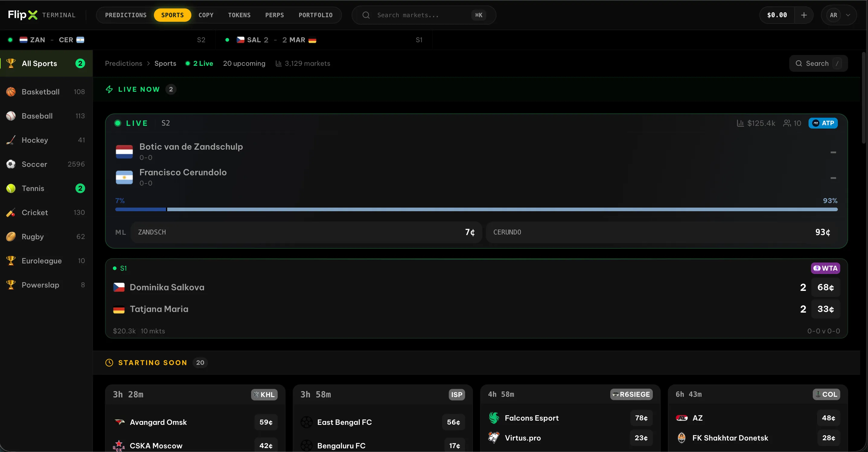Image resolution: width=868 pixels, height=452 pixels.
Task: Switch to the PREDICTIONS tab
Action: (x=125, y=15)
